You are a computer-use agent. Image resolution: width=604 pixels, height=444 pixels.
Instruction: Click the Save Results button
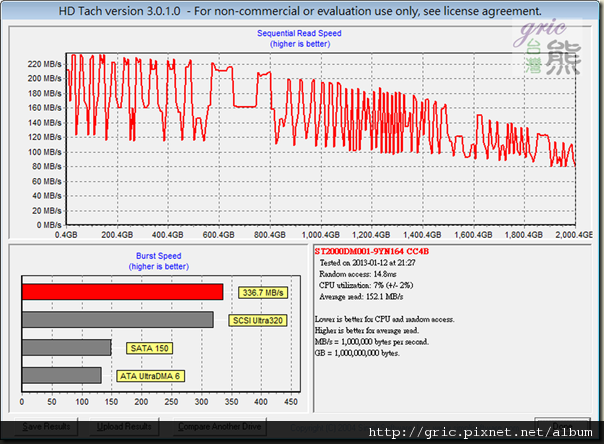pyautogui.click(x=46, y=426)
